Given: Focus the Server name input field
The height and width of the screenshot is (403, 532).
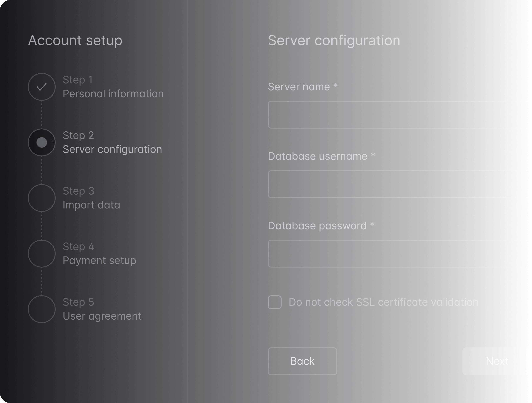Looking at the screenshot, I should pos(392,115).
